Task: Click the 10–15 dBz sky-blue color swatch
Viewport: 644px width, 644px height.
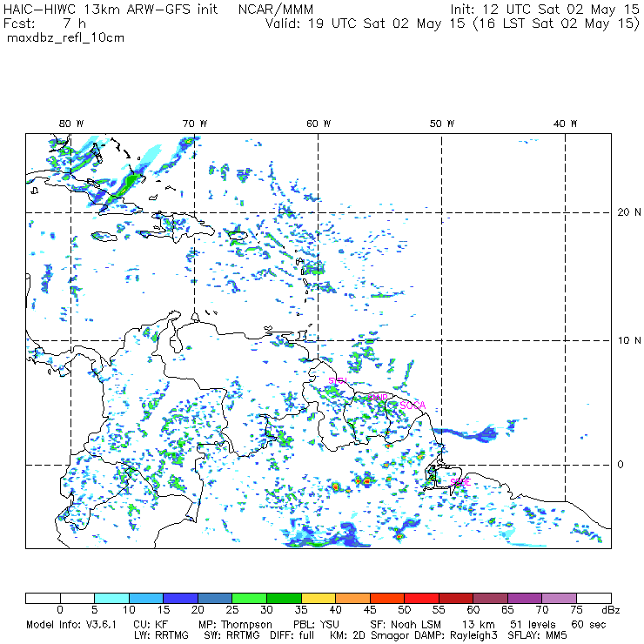Action: (146, 598)
